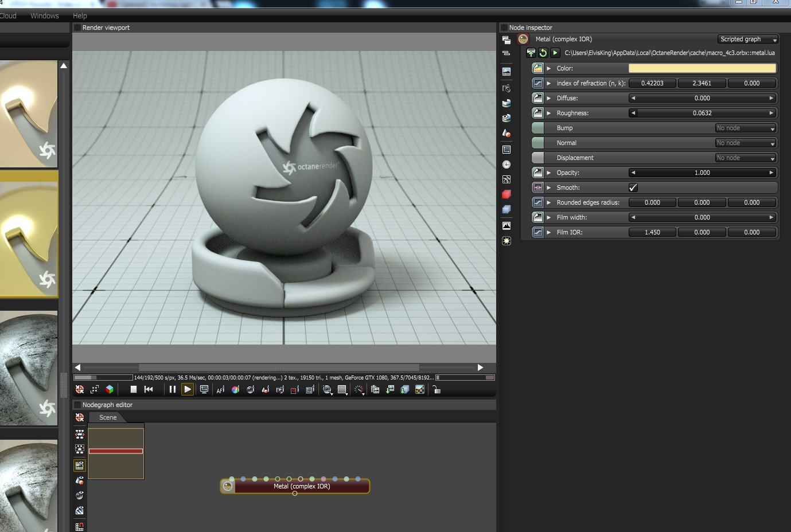The image size is (791, 532).
Task: Copy render to clipboard icon
Action: [375, 390]
